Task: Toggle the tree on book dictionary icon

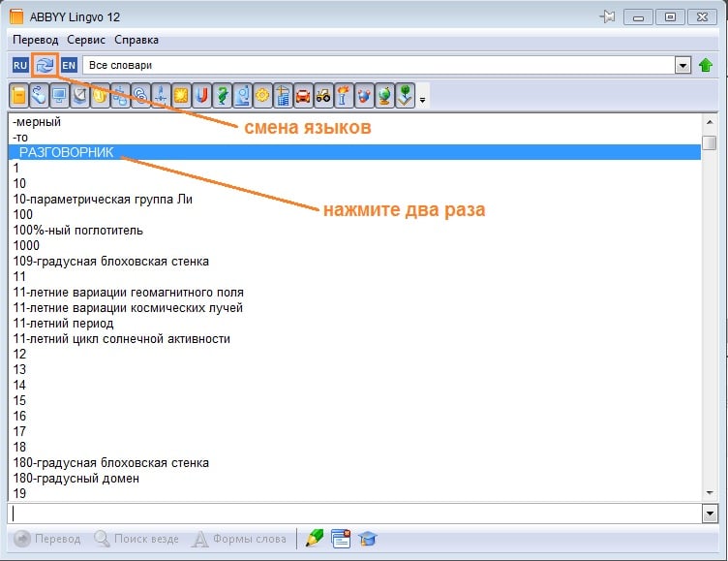Action: tap(405, 95)
